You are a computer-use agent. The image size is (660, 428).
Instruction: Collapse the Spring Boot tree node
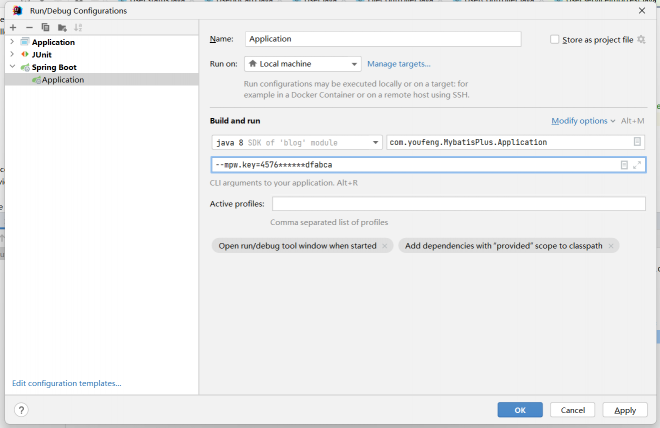[x=12, y=67]
